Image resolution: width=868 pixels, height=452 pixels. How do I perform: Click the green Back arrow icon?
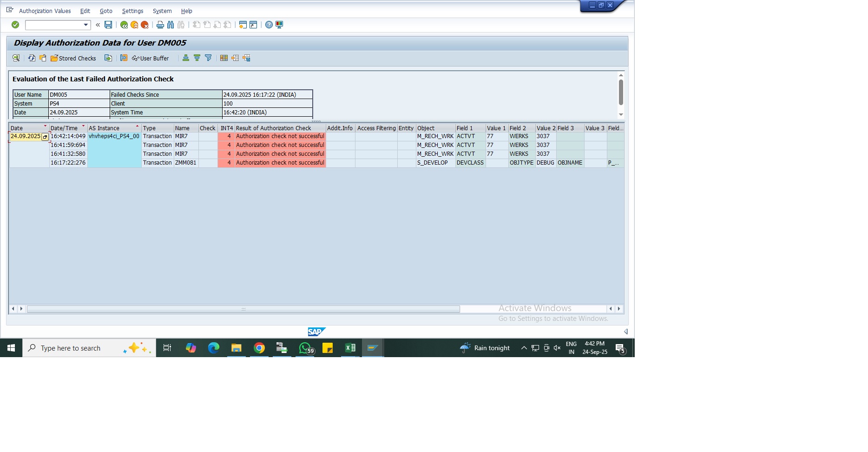point(124,25)
